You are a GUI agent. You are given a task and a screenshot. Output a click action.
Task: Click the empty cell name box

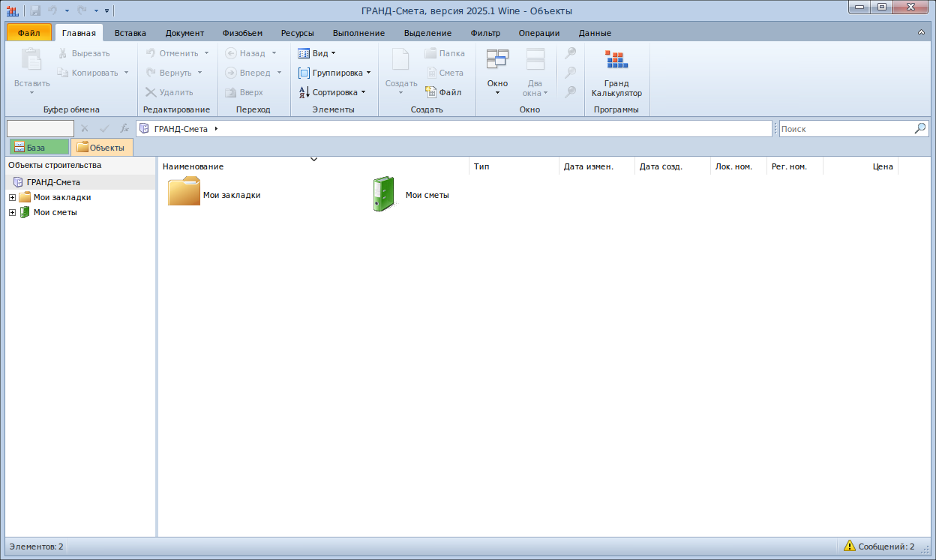[x=40, y=128]
